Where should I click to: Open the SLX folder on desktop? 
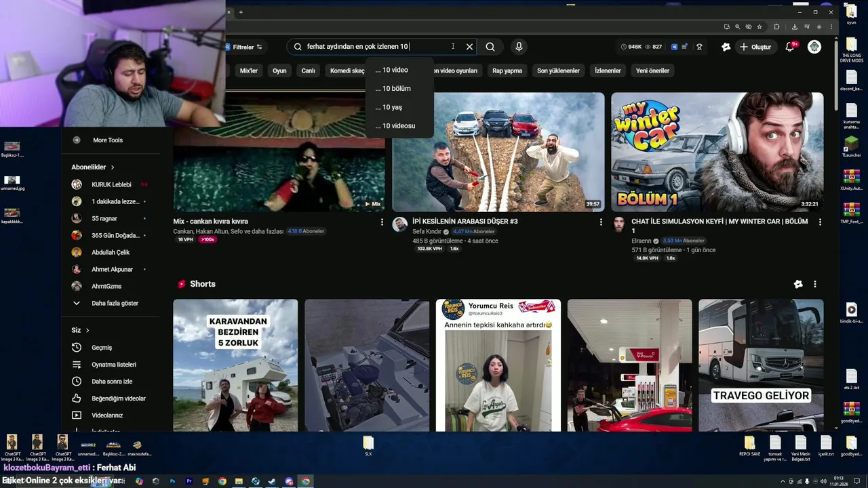click(x=368, y=446)
